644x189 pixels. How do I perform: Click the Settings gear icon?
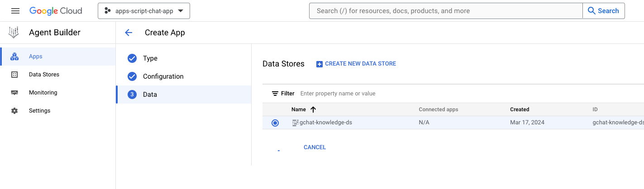point(14,111)
